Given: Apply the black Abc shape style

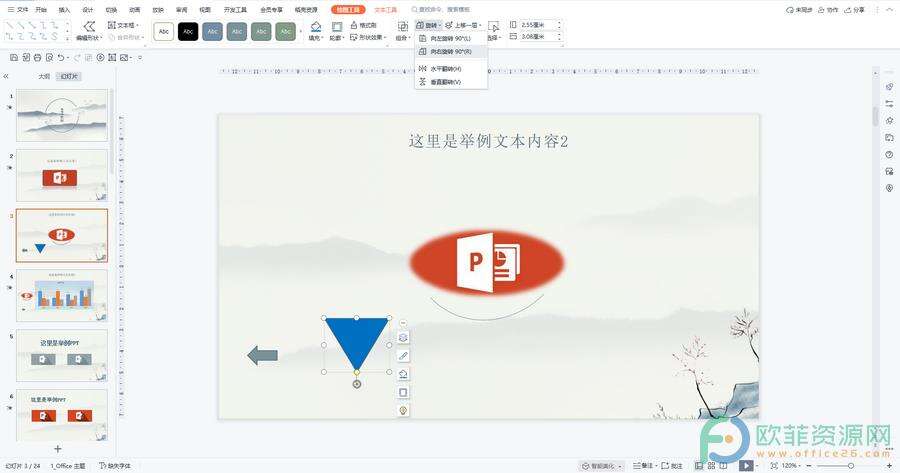Looking at the screenshot, I should click(188, 32).
